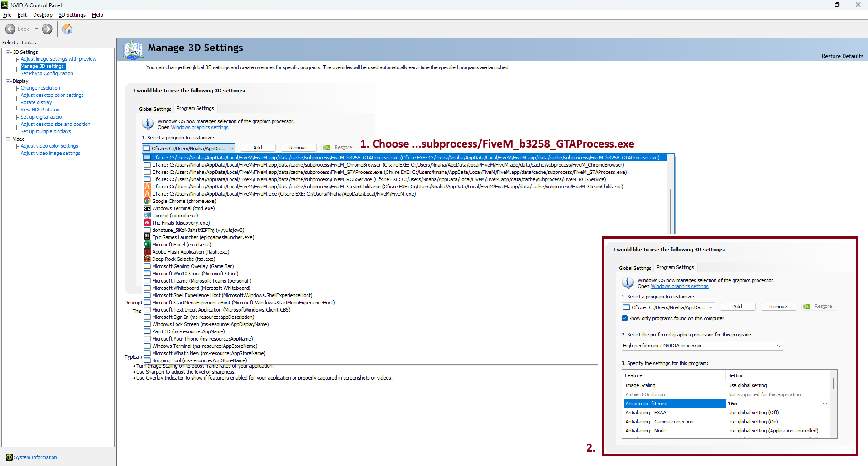Viewport: 868px width, 466px height.
Task: Click the NVIDIA logo on the Restore button
Action: 327,147
